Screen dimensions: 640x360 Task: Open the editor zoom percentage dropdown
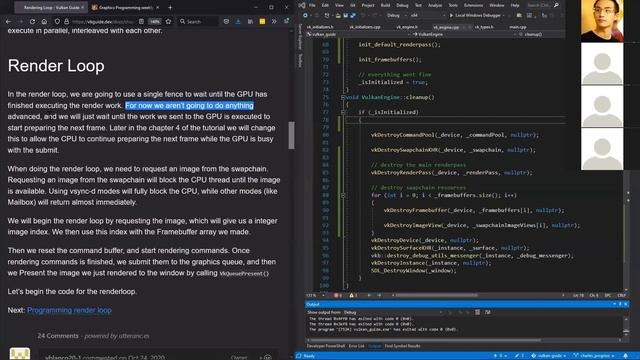click(315, 295)
